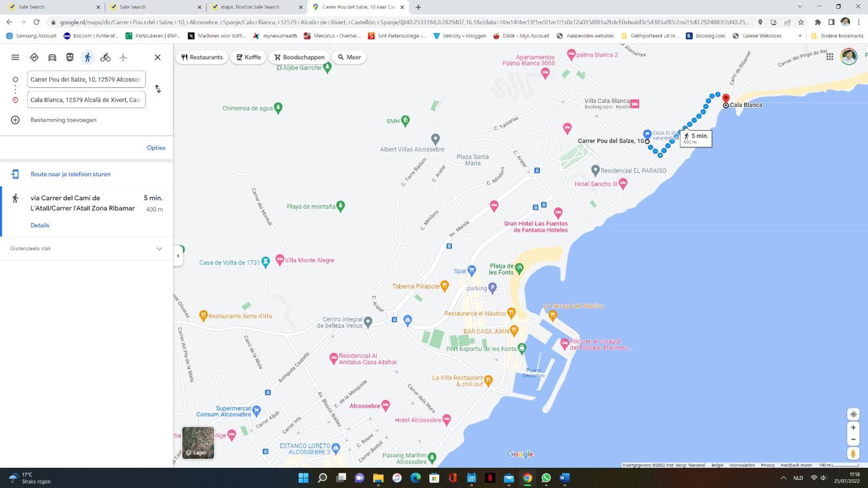Select the public transit travel mode icon

tap(70, 57)
